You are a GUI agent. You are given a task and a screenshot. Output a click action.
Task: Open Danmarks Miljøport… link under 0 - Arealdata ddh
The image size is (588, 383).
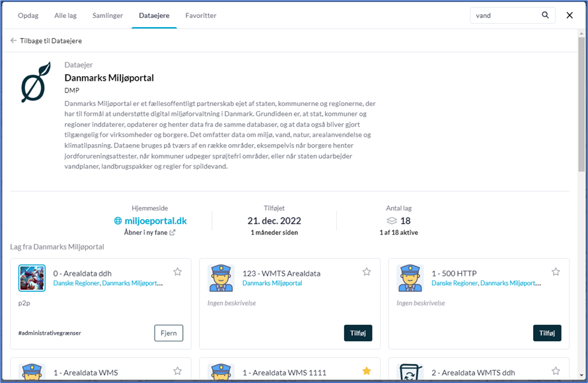[x=132, y=283]
